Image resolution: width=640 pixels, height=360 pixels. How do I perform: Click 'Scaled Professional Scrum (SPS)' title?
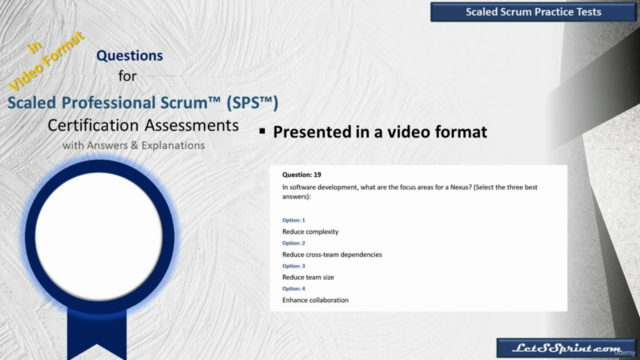143,102
